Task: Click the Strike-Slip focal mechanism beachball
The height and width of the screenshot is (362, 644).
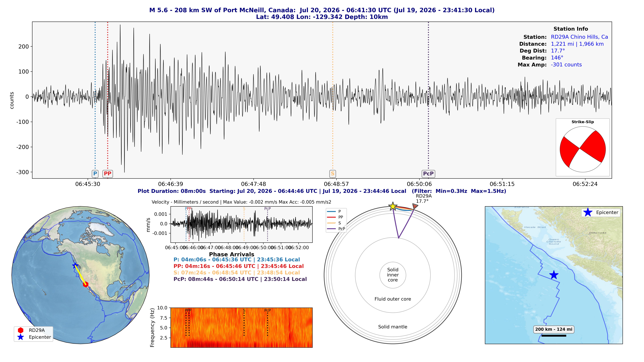Action: [x=583, y=149]
